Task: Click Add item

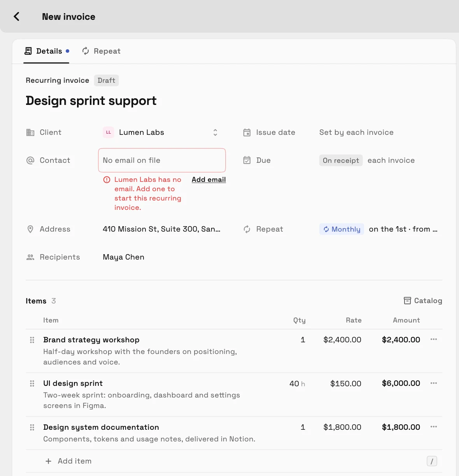Action: tap(68, 461)
